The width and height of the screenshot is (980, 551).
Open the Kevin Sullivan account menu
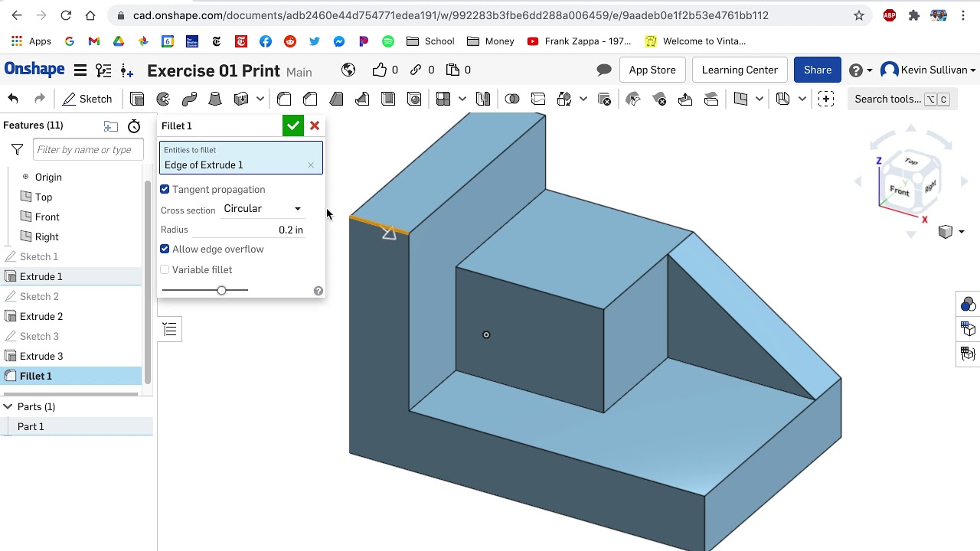[x=929, y=70]
